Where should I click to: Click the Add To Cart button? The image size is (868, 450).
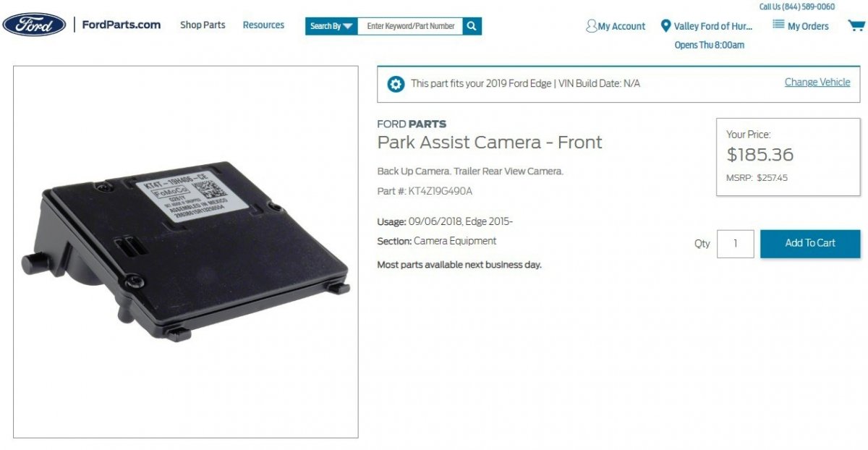(x=810, y=243)
